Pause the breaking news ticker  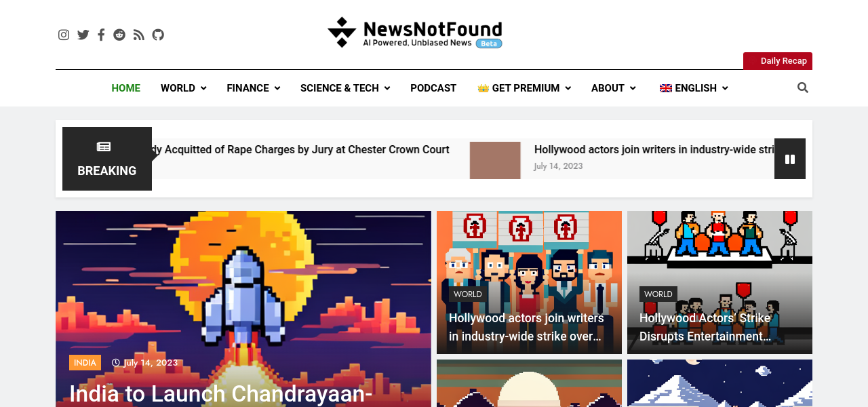pyautogui.click(x=790, y=159)
